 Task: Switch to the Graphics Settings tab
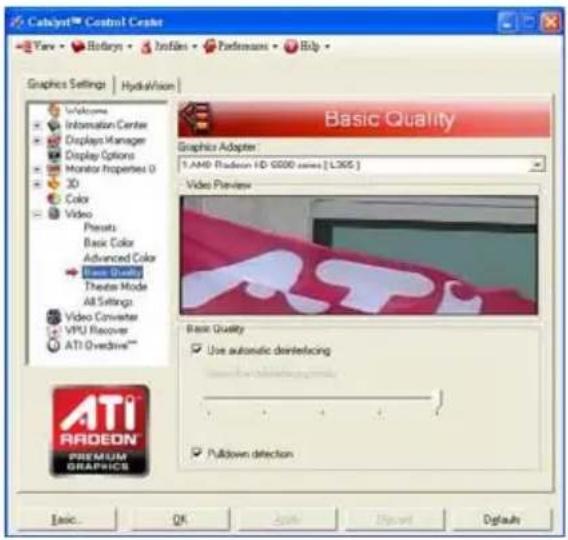coord(67,84)
